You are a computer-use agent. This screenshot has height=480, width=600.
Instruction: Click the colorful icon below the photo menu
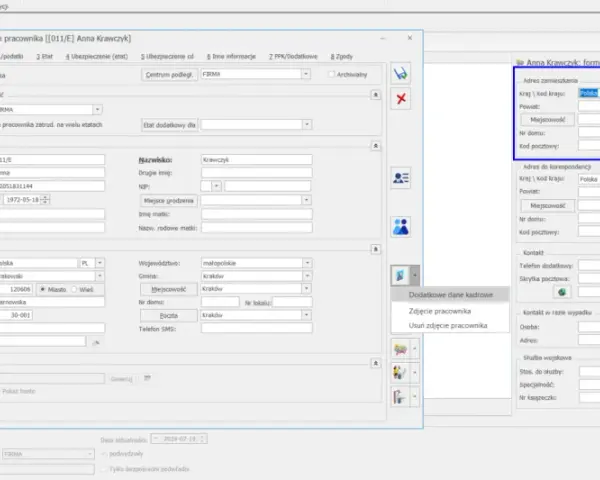[x=400, y=349]
